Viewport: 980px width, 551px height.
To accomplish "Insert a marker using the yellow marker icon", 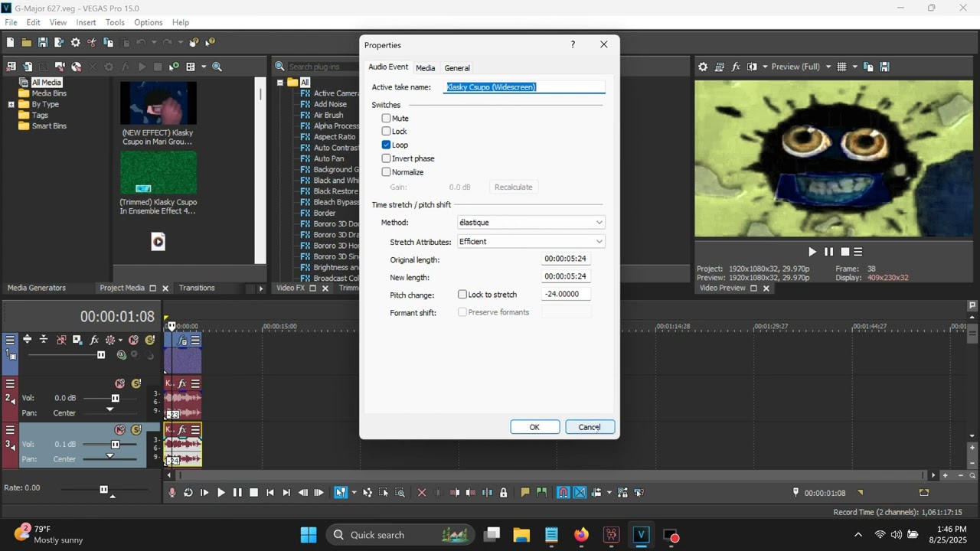I will (525, 493).
